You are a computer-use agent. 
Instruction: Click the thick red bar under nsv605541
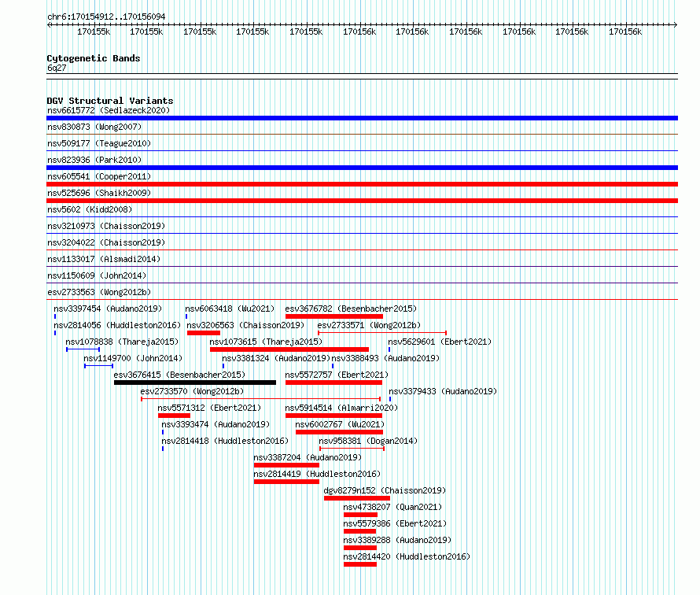pos(362,184)
